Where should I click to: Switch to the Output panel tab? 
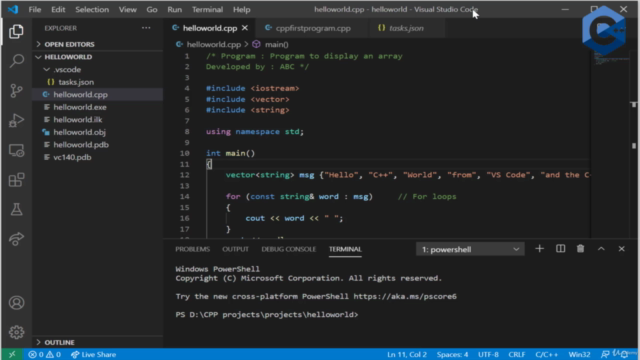coord(236,249)
